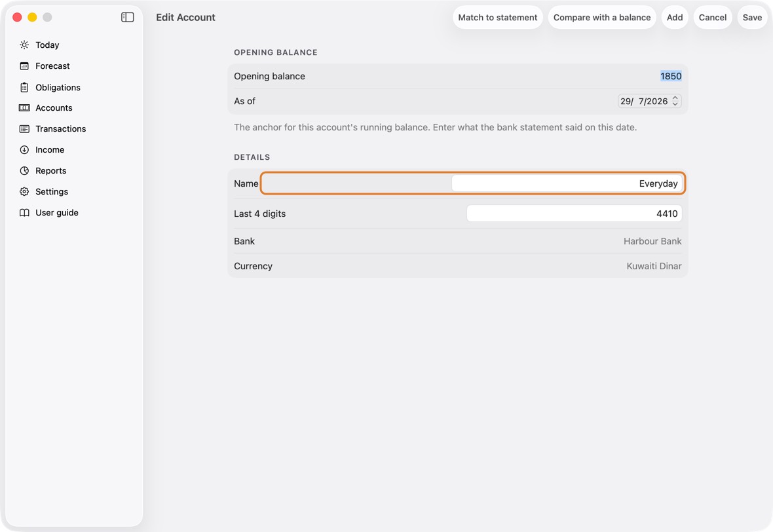Viewport: 773px width, 532px height.
Task: Click the Settings gear icon
Action: coord(24,192)
